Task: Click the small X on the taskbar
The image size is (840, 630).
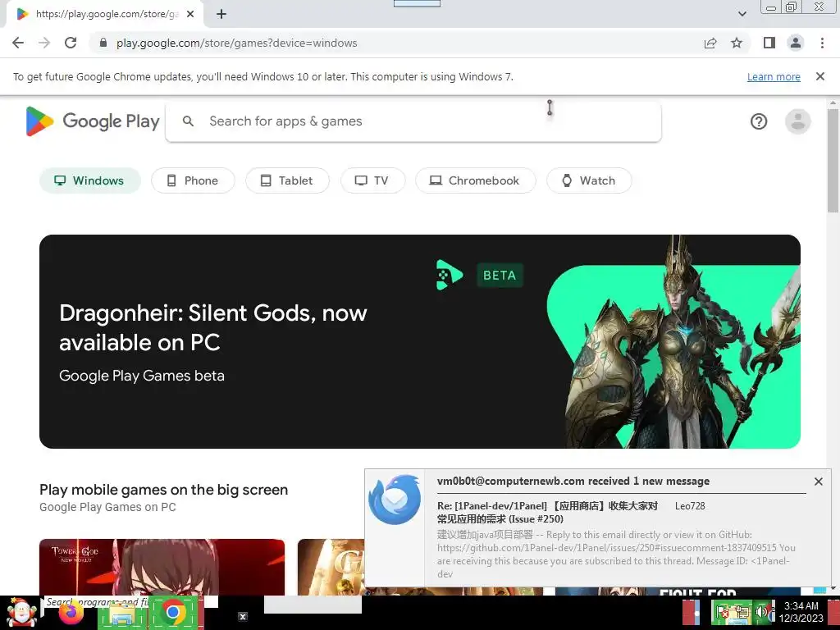Action: [x=242, y=617]
